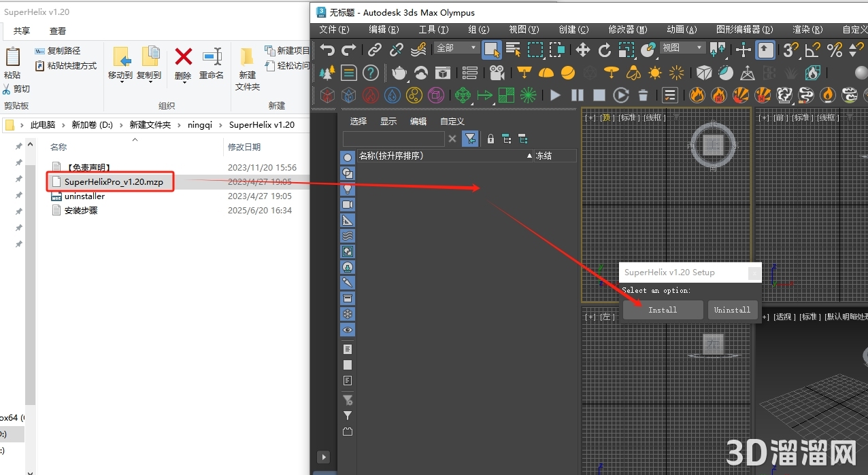The height and width of the screenshot is (475, 868).
Task: Click the Scene Explorer search input field
Action: tap(393, 139)
